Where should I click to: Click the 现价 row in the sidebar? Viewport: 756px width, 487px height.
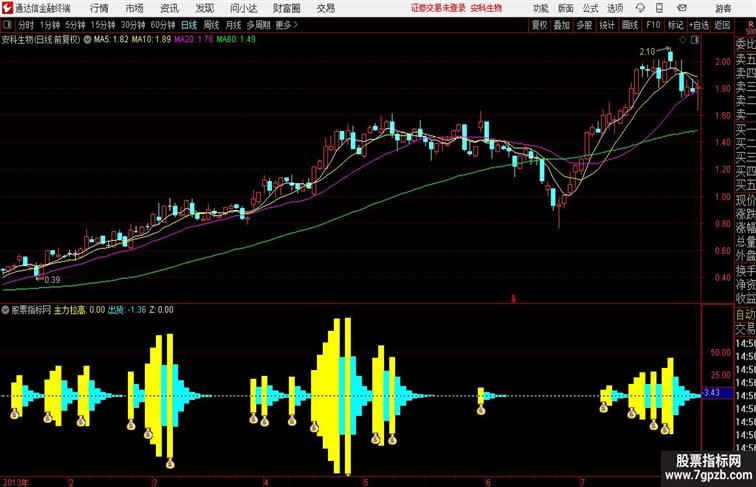[745, 200]
